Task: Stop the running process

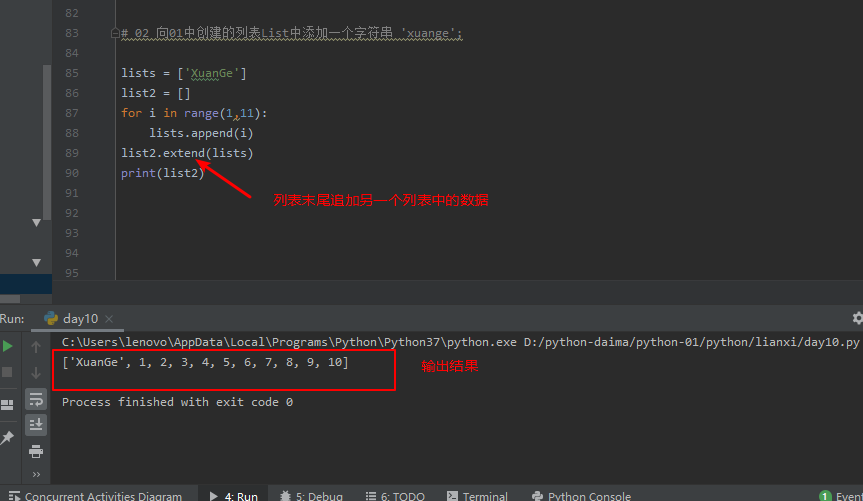Action: (7, 373)
